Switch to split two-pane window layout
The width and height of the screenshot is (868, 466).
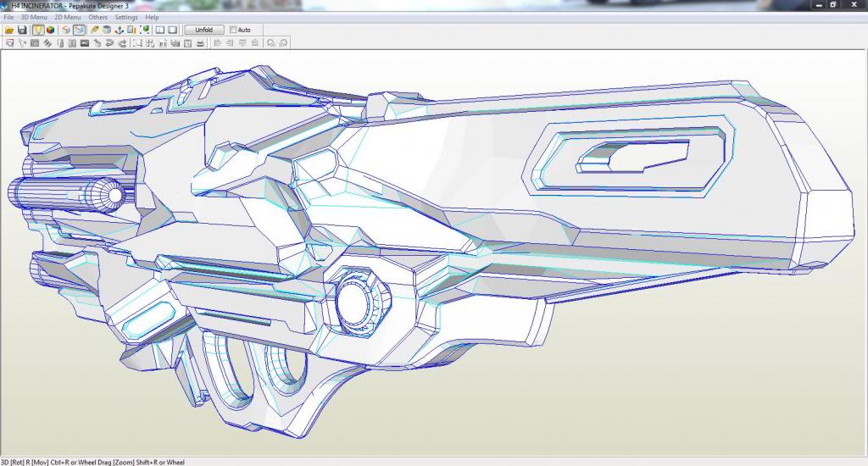[160, 30]
